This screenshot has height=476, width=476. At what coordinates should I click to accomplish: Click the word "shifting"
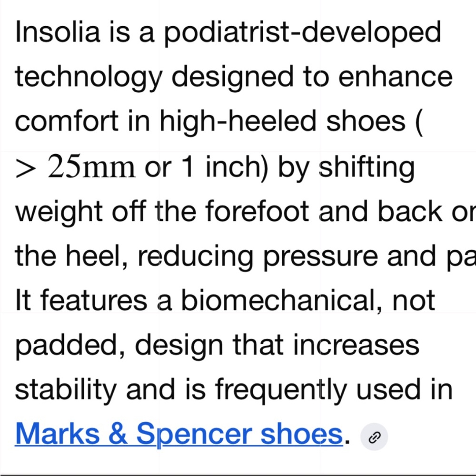coord(367,168)
